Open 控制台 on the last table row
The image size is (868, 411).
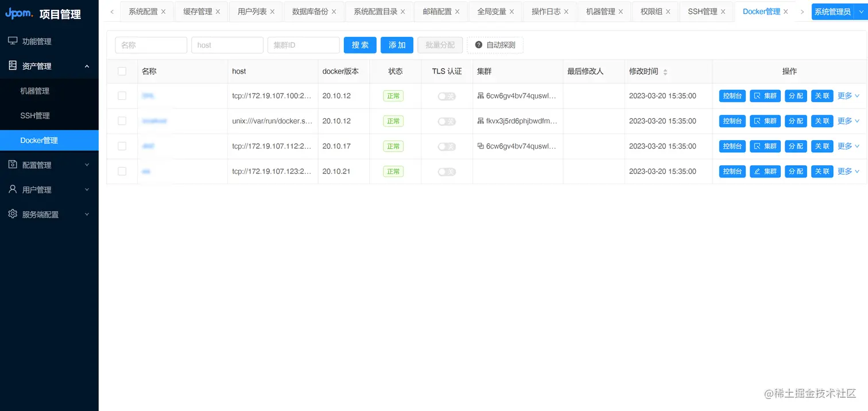[732, 171]
